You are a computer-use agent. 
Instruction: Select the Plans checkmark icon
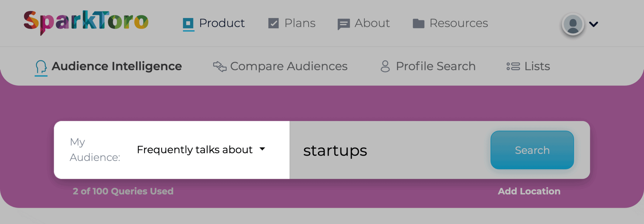point(273,23)
